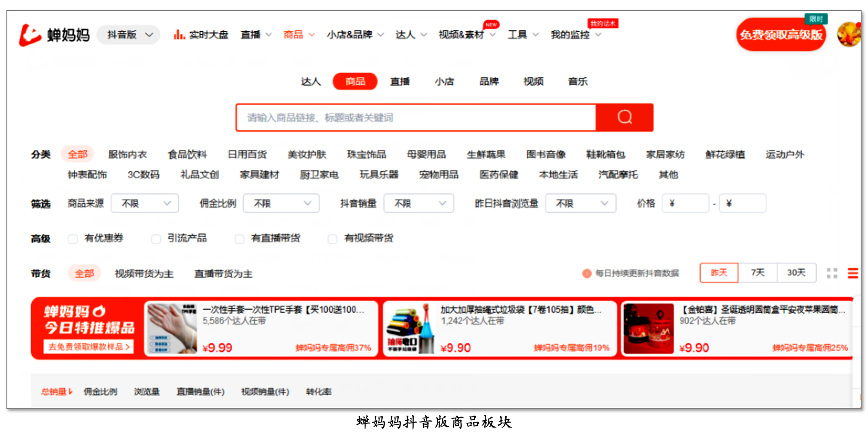Filter 带货 by 视频带货为主
868x439 pixels.
coord(144,273)
